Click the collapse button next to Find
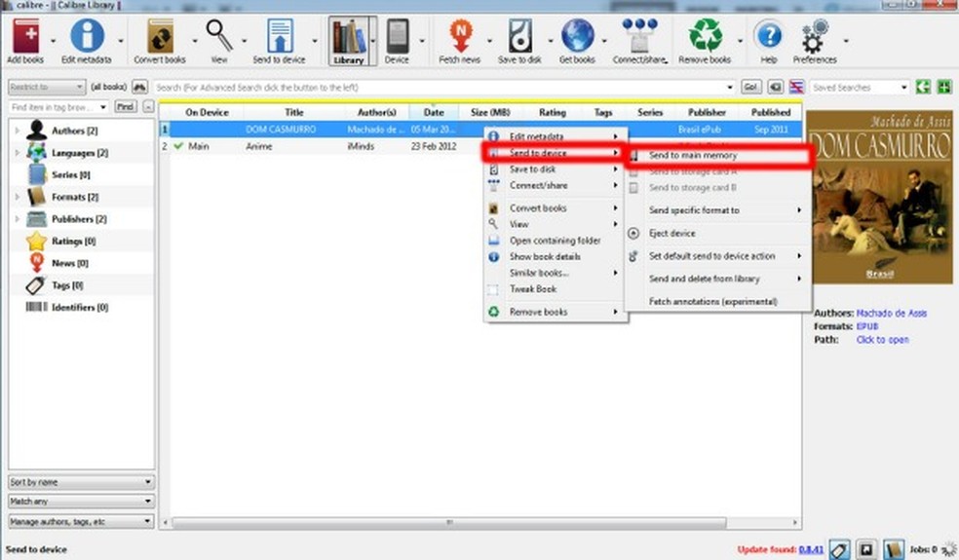Viewport: 959px width, 560px height. (148, 106)
